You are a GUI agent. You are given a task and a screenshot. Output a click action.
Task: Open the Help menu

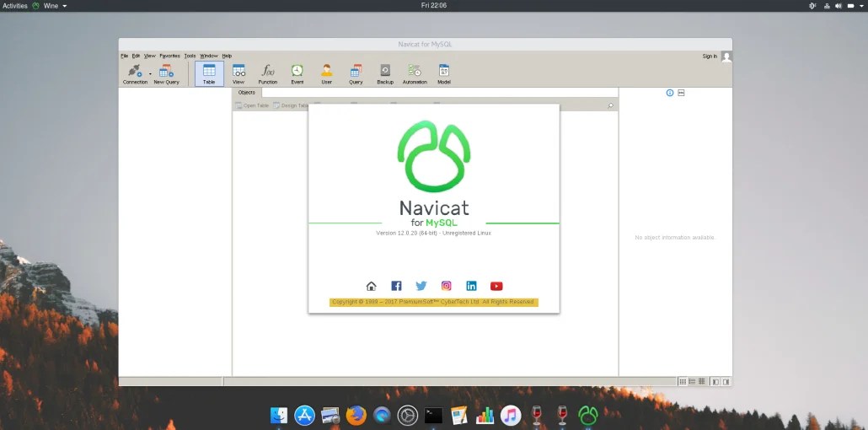coord(227,56)
